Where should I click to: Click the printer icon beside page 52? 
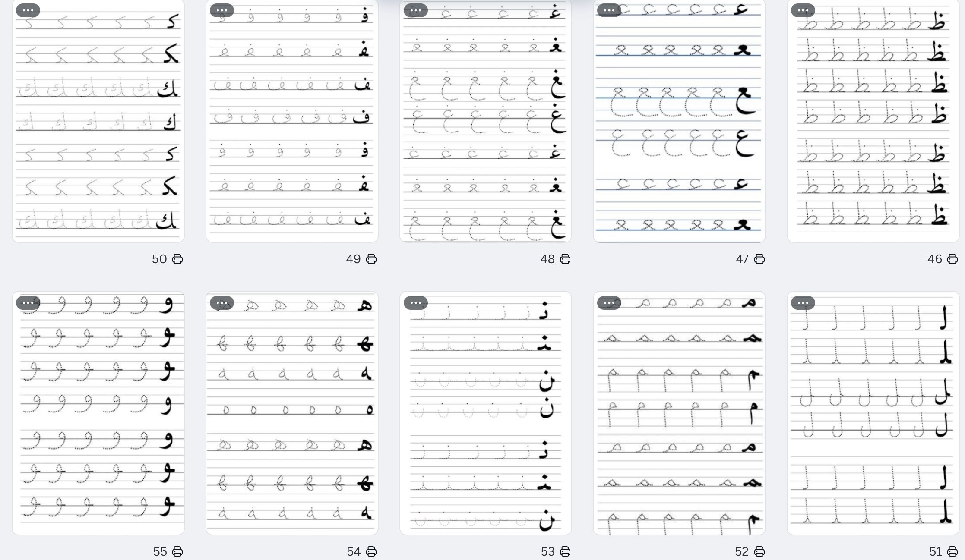759,551
